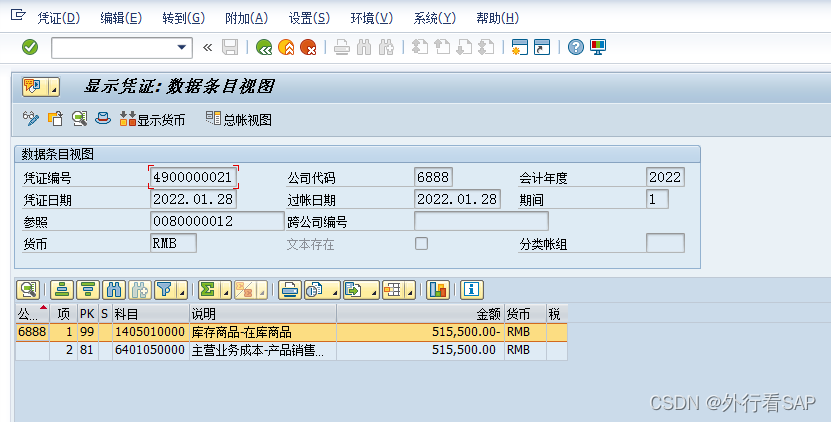
Task: Open the 帮助(H) menu
Action: click(x=497, y=18)
